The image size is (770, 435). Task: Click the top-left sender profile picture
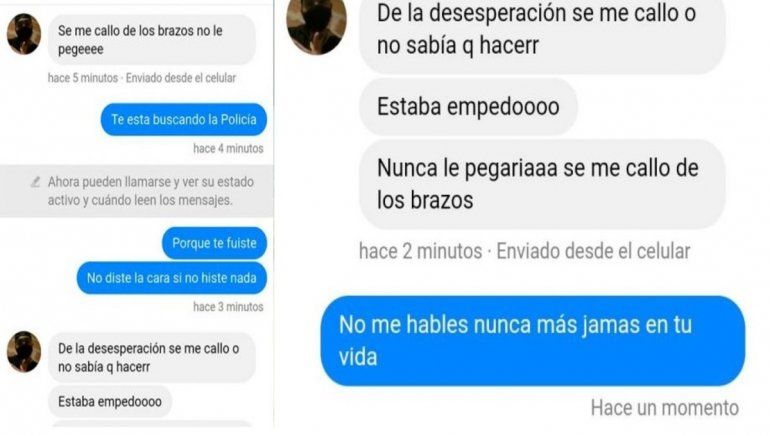tap(24, 34)
